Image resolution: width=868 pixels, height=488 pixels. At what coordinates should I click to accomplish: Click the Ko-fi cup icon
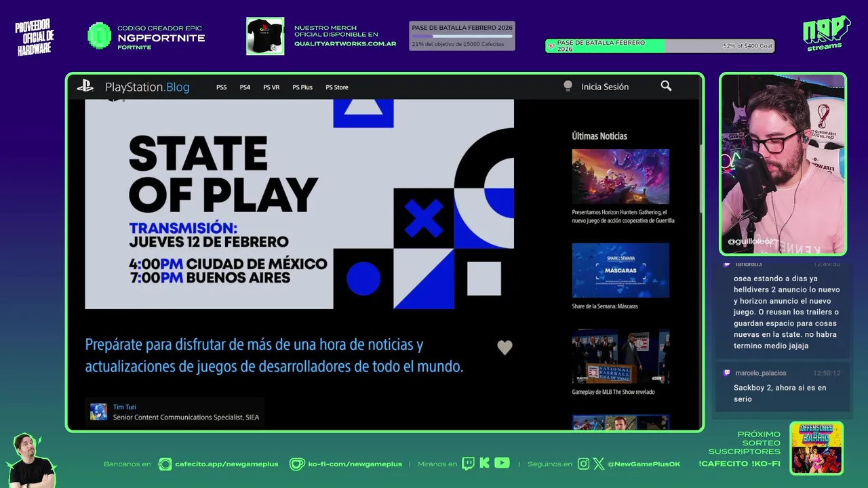(297, 464)
